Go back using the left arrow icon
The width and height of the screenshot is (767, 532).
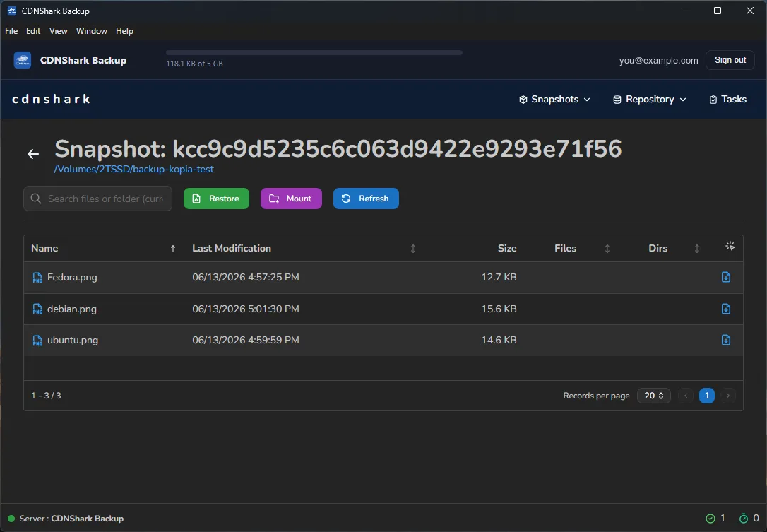(x=32, y=154)
